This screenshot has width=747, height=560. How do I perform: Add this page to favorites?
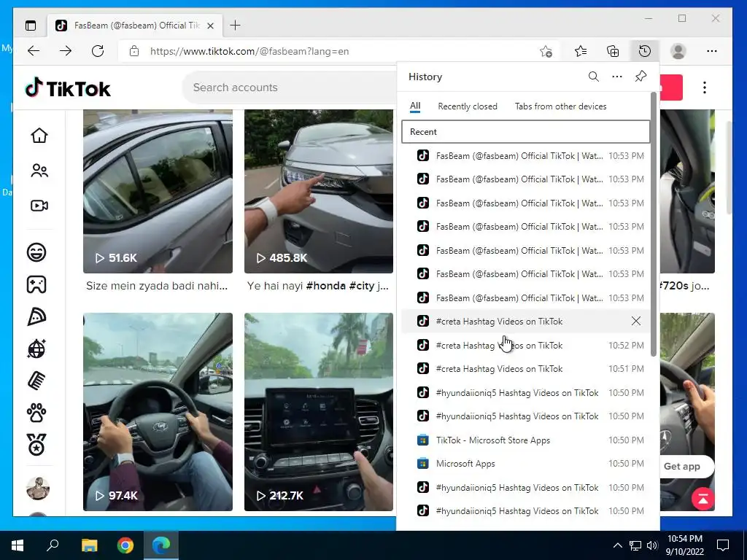pos(546,51)
